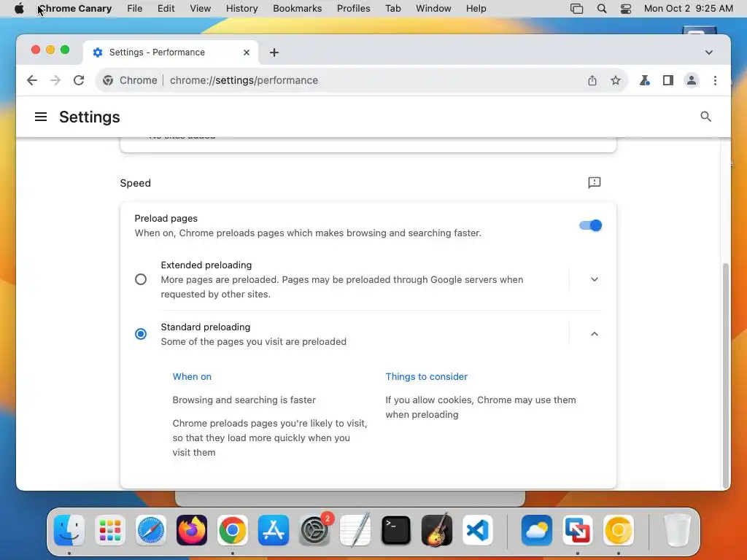Open App Store from the Dock
This screenshot has height=560, width=747.
274,530
